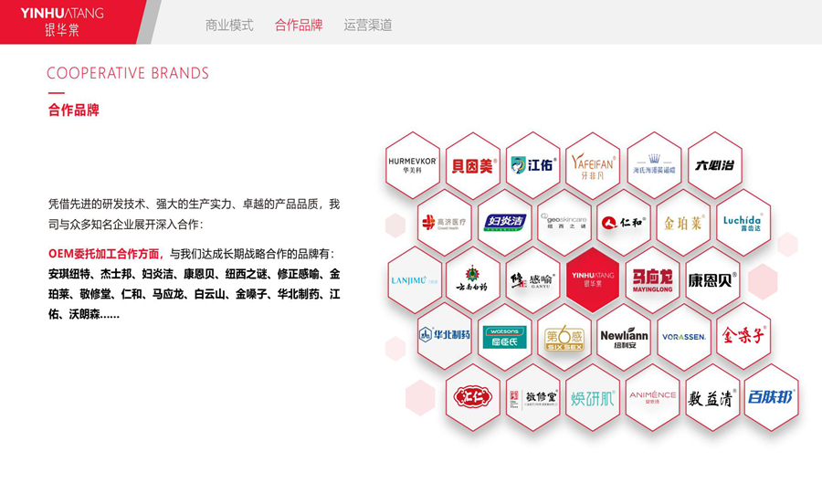Open the watsons 屈臣氏 hexagon

point(505,337)
